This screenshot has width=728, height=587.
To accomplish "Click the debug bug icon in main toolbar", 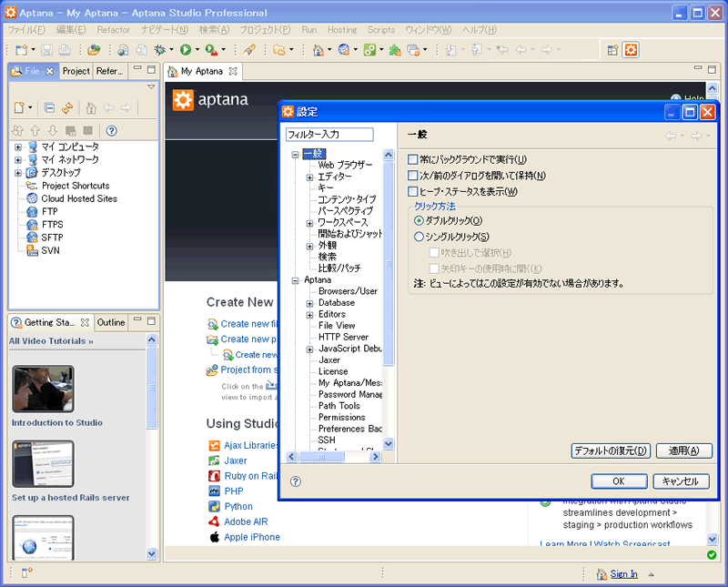I will click(x=160, y=50).
